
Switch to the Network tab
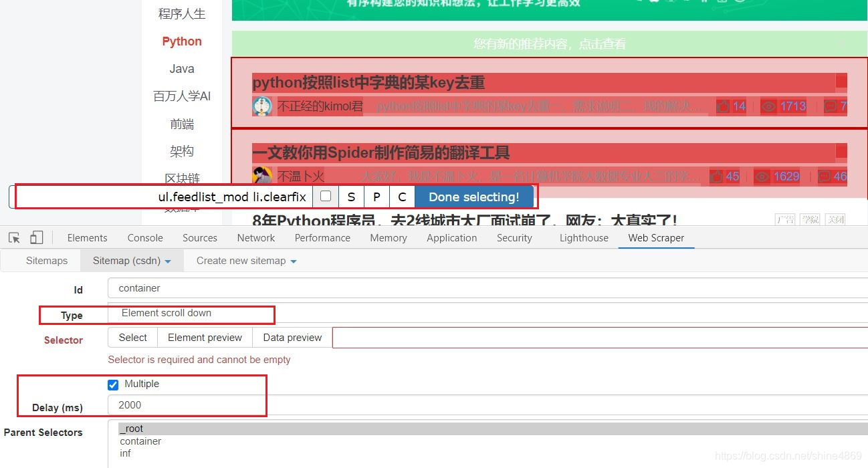tap(255, 237)
